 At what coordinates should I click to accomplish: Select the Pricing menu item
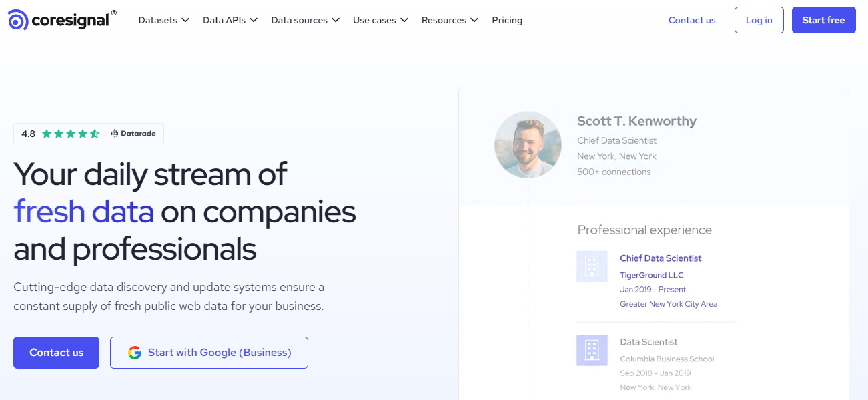tap(507, 20)
